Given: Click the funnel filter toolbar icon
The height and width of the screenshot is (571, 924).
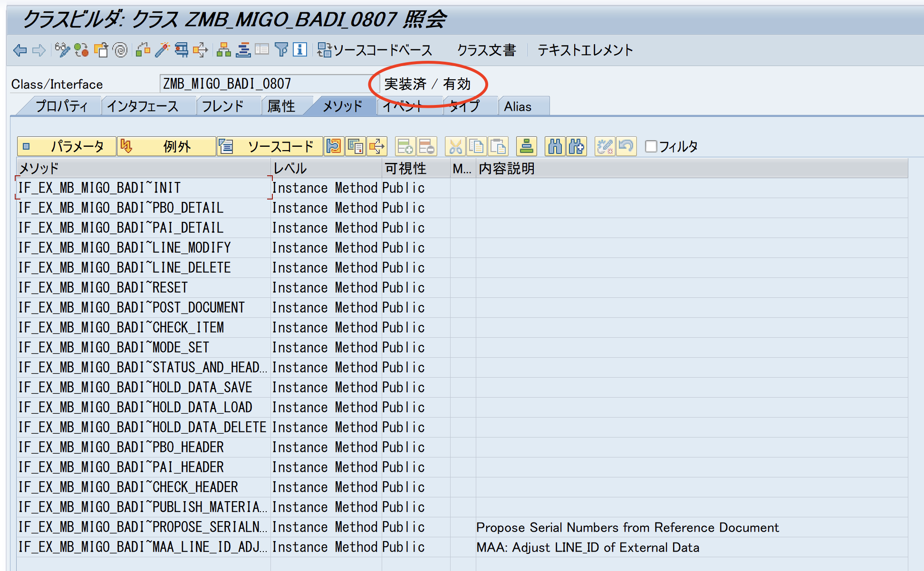Looking at the screenshot, I should 281,50.
